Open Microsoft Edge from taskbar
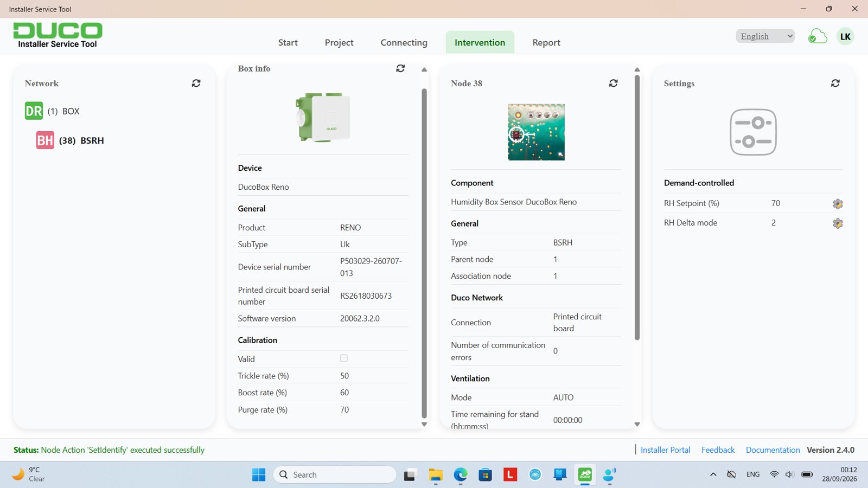This screenshot has height=488, width=868. [461, 475]
